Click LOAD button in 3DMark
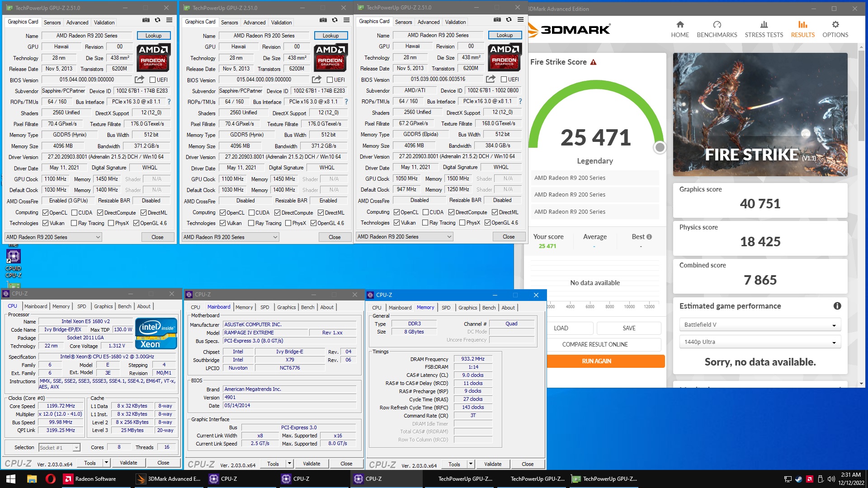868x488 pixels. coord(561,328)
